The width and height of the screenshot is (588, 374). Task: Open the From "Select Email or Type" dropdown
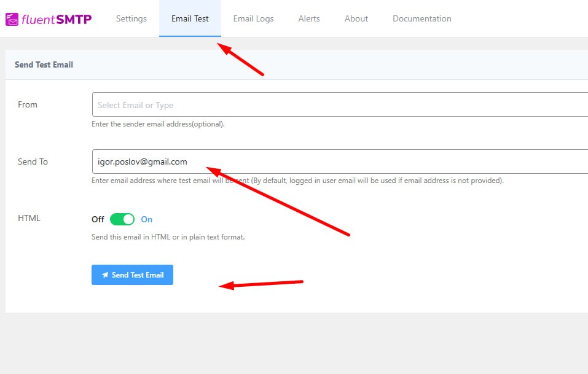click(x=339, y=105)
